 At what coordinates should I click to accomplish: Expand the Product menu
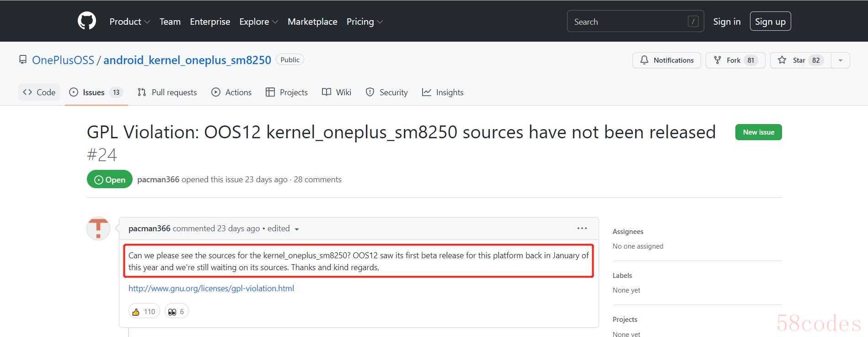tap(129, 22)
